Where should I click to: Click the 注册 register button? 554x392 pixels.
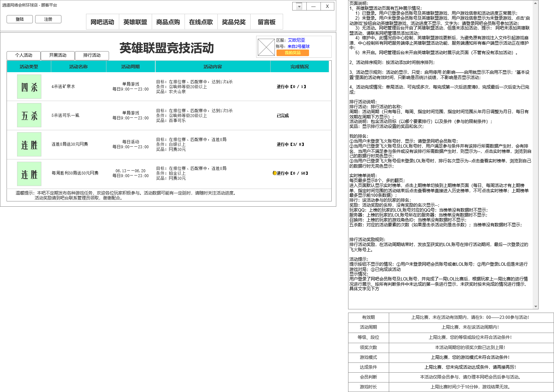click(x=48, y=19)
